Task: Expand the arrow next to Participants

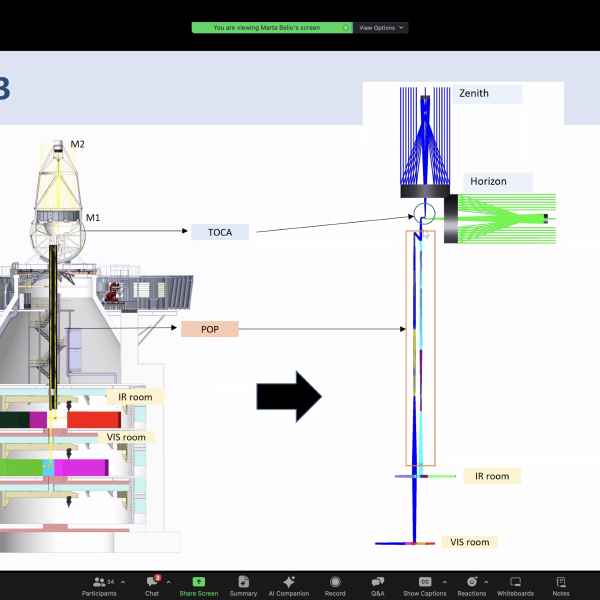Action: [x=122, y=581]
